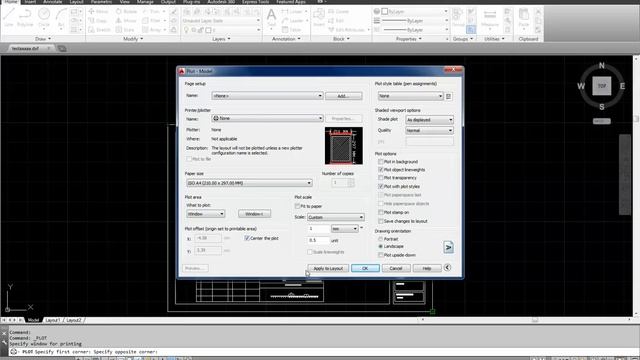Choose the Move tool in Modify panel
Viewport: 640px width, 360px height.
(x=98, y=11)
